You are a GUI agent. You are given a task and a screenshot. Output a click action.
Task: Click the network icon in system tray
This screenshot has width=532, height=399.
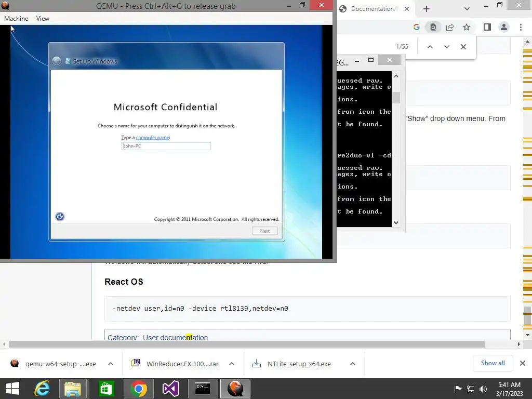(x=471, y=389)
